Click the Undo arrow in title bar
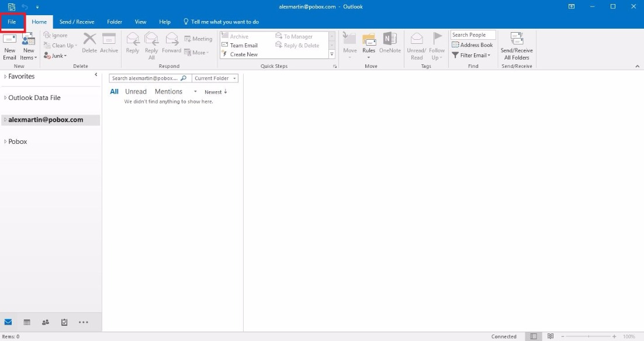Screen dimensions: 644x341 pos(25,6)
